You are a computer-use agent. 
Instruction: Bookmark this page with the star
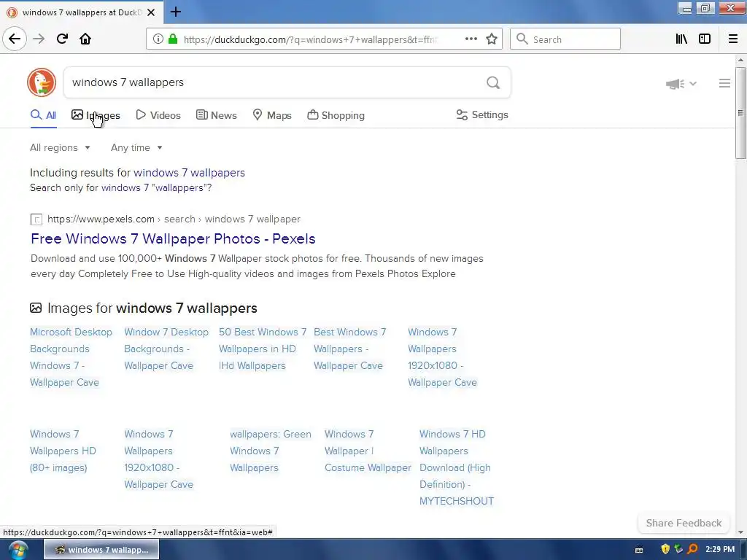point(492,39)
